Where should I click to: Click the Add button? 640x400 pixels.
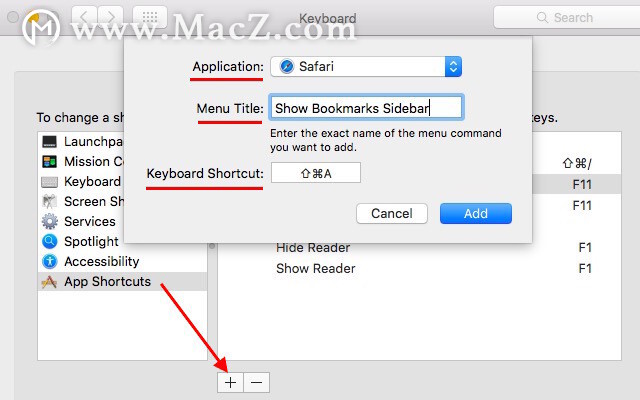pos(476,213)
